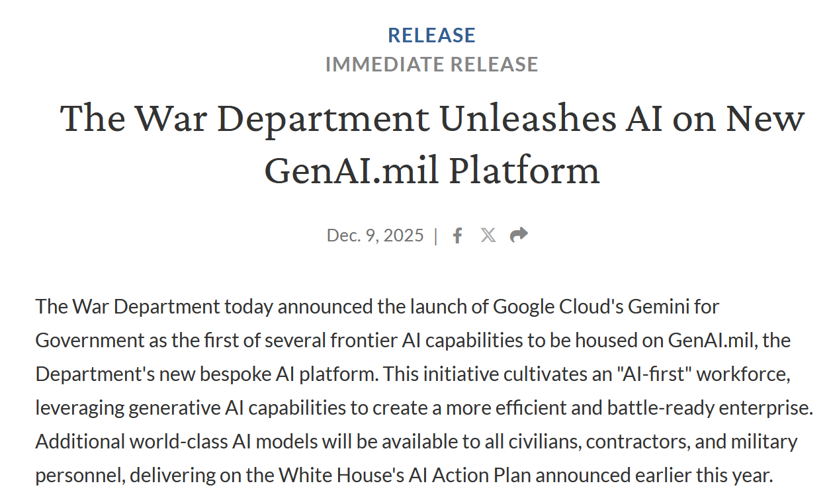Click the word 'Platform' in the headline

pyautogui.click(x=524, y=170)
